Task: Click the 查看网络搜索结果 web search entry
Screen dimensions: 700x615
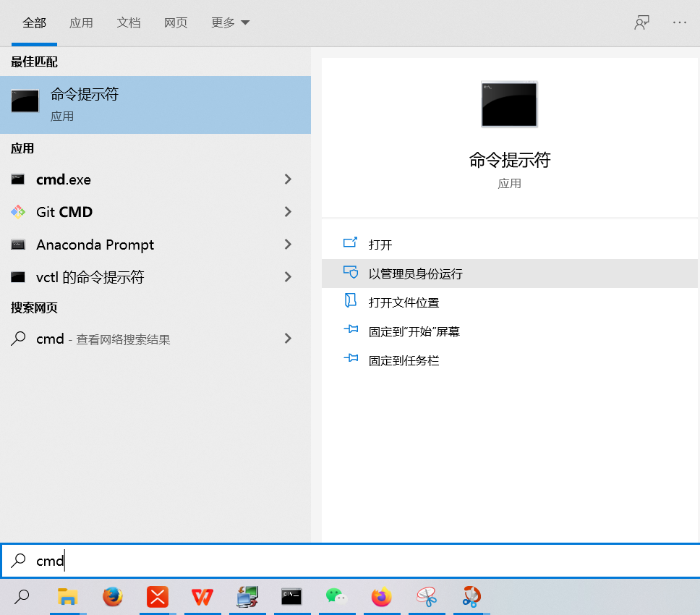Action: [x=123, y=339]
